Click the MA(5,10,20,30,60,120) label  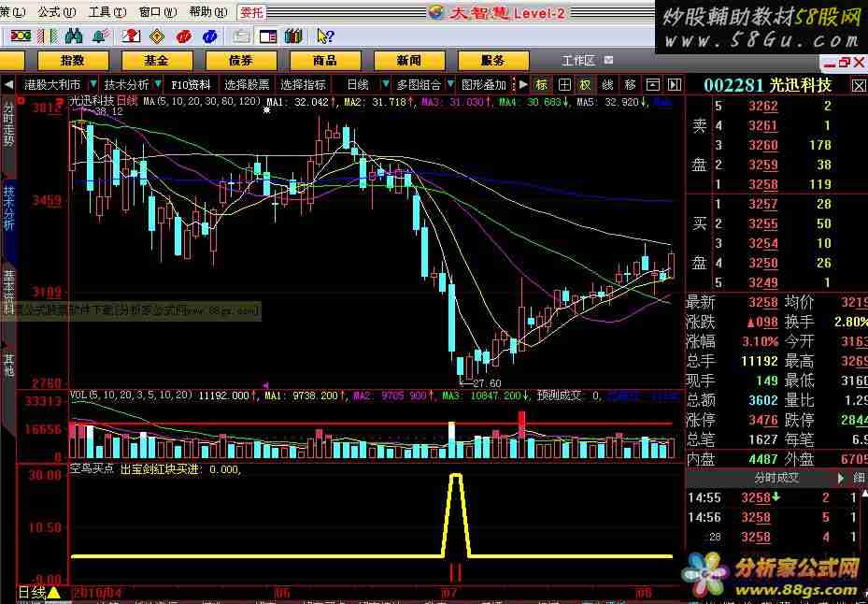click(202, 101)
